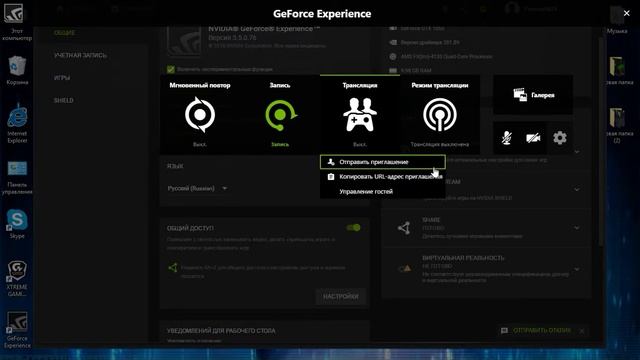
Task: Open the GeForce Experience desktop shortcut
Action: click(x=17, y=330)
